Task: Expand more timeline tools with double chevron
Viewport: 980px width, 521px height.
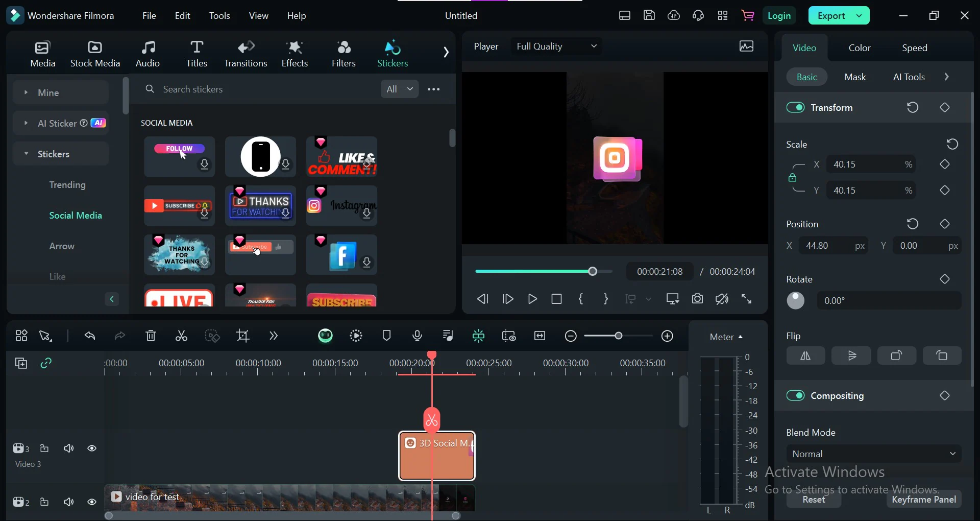Action: tap(274, 336)
